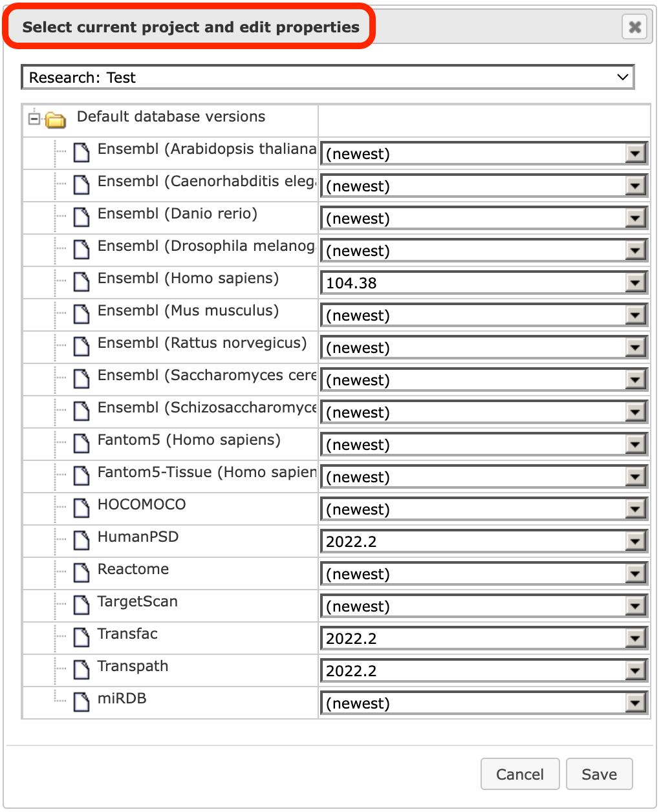Click the Ensembl (Drosophila melanogaster) file icon
The width and height of the screenshot is (661, 812).
tap(81, 250)
